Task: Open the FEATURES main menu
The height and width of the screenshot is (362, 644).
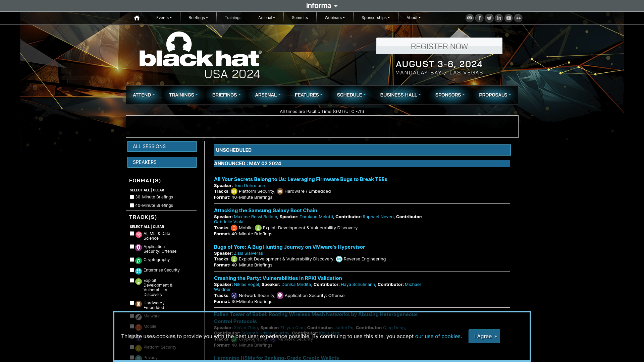Action: click(x=309, y=95)
